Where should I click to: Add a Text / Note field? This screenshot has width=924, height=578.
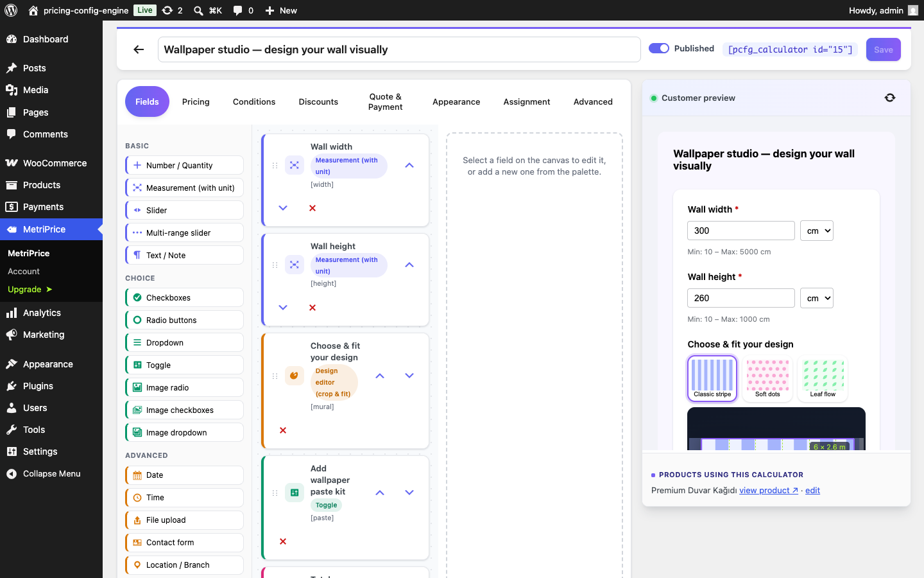pyautogui.click(x=185, y=255)
